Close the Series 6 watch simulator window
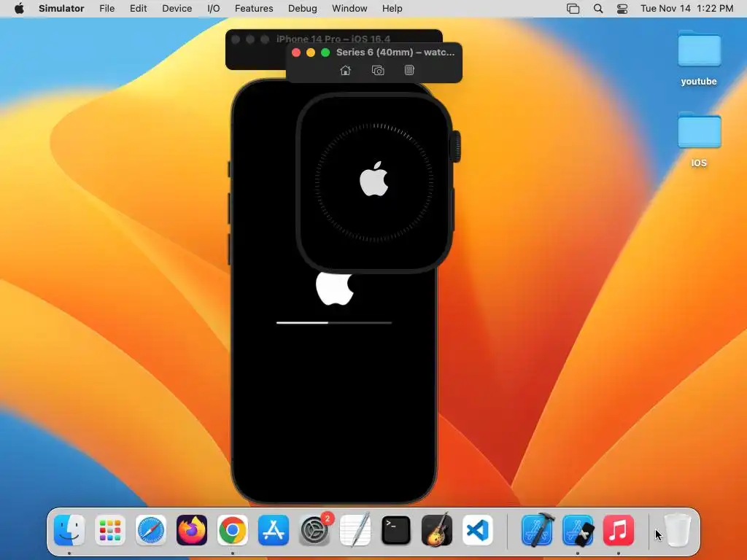Image resolution: width=747 pixels, height=560 pixels. pos(296,52)
